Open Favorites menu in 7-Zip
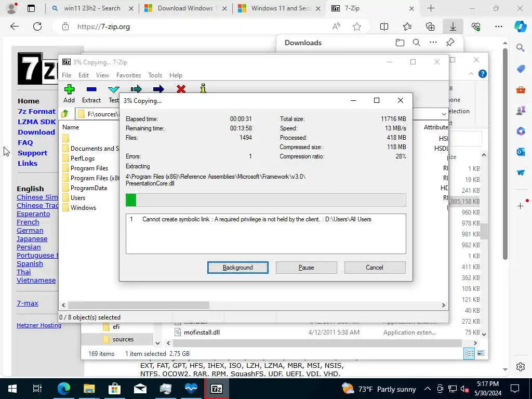Image resolution: width=532 pixels, height=399 pixels. coord(129,75)
